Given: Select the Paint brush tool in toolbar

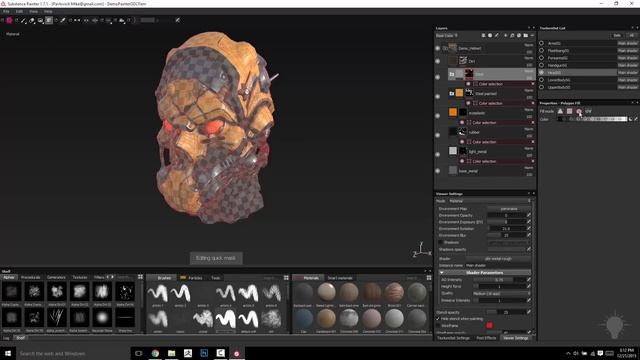Looking at the screenshot, I should [x=23, y=20].
